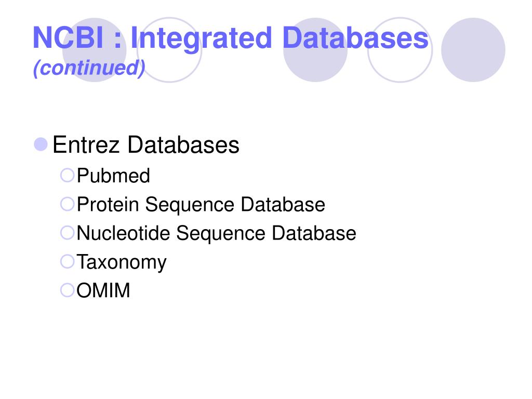Click the hollow bullet before Nucleotide Sequence Database
Image resolution: width=532 pixels, height=399 pixels.
67,233
